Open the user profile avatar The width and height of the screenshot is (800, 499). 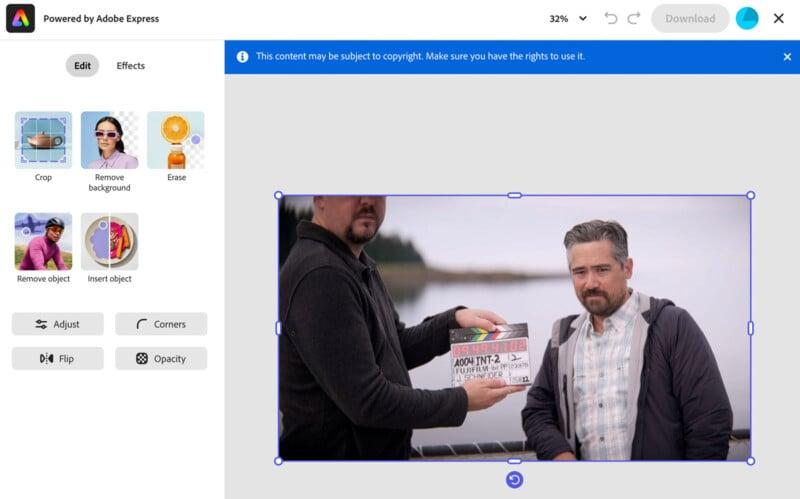click(747, 18)
